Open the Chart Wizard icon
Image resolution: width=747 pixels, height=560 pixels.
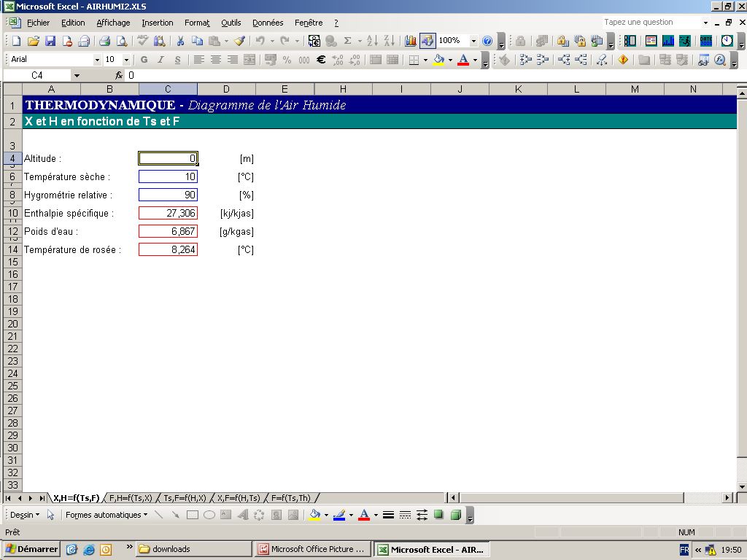pyautogui.click(x=410, y=41)
